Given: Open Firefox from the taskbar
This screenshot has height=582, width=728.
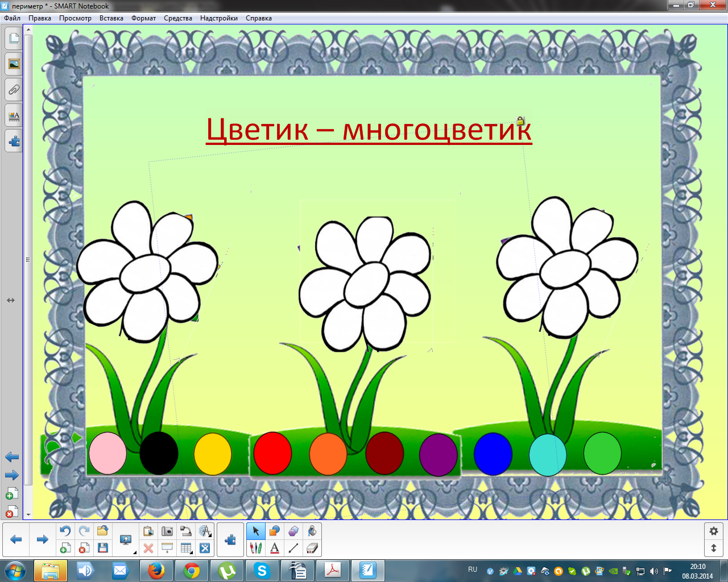Looking at the screenshot, I should (156, 570).
